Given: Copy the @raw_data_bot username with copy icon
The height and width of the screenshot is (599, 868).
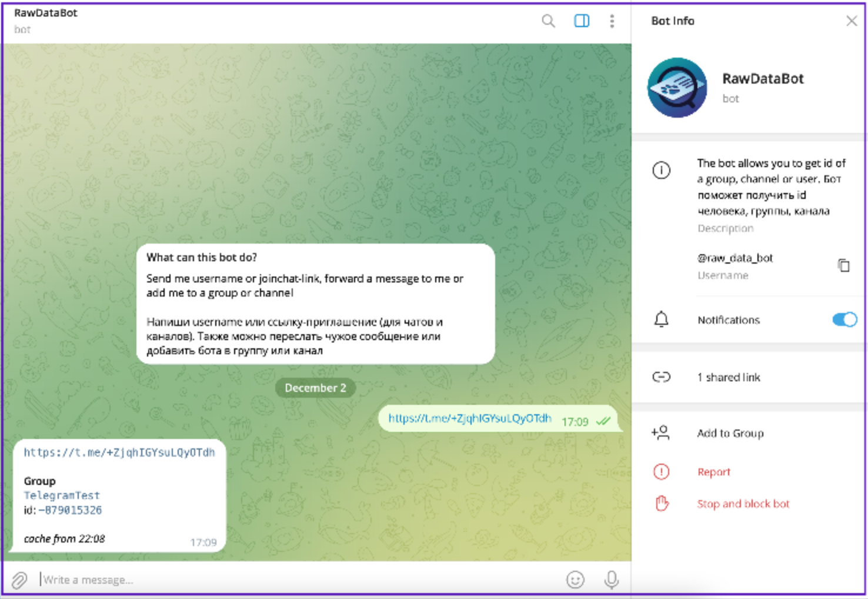Looking at the screenshot, I should tap(843, 265).
